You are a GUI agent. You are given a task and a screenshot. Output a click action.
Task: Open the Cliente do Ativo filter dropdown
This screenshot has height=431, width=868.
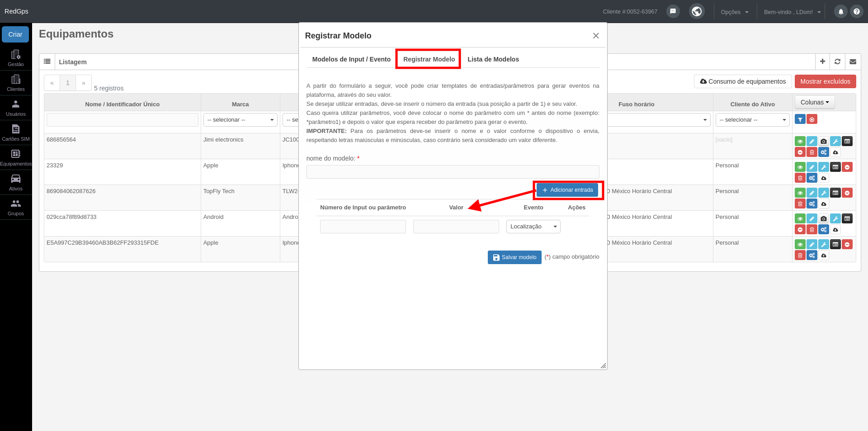[753, 120]
